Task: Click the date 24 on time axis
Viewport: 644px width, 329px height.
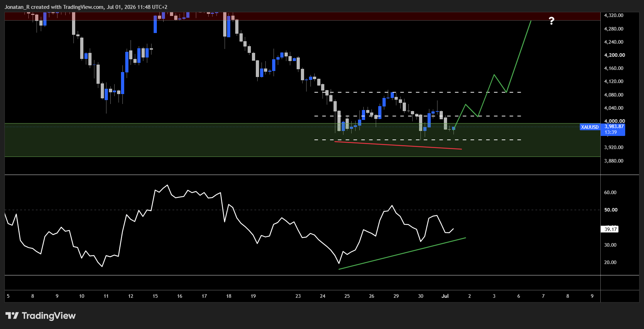Action: [x=323, y=296]
